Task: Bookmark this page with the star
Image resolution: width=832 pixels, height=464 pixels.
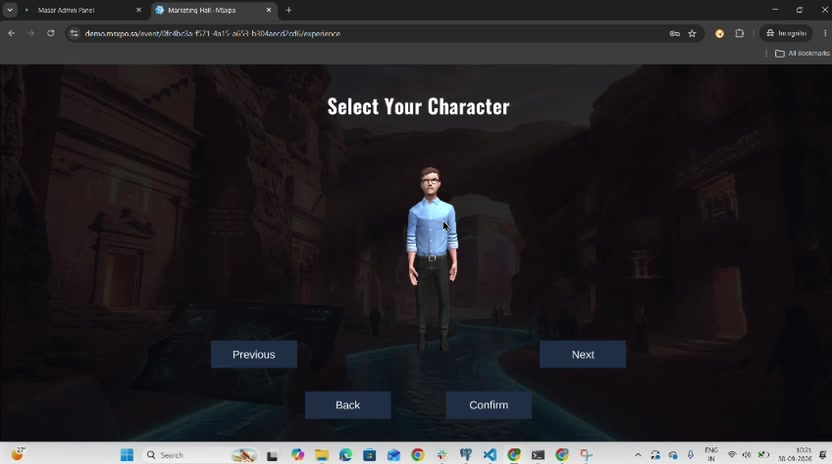Action: click(692, 33)
